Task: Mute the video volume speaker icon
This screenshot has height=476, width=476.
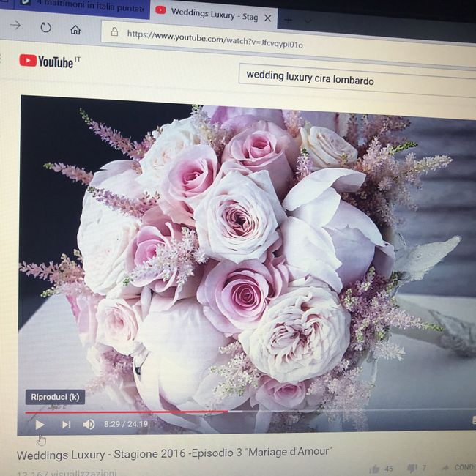Action: (89, 424)
